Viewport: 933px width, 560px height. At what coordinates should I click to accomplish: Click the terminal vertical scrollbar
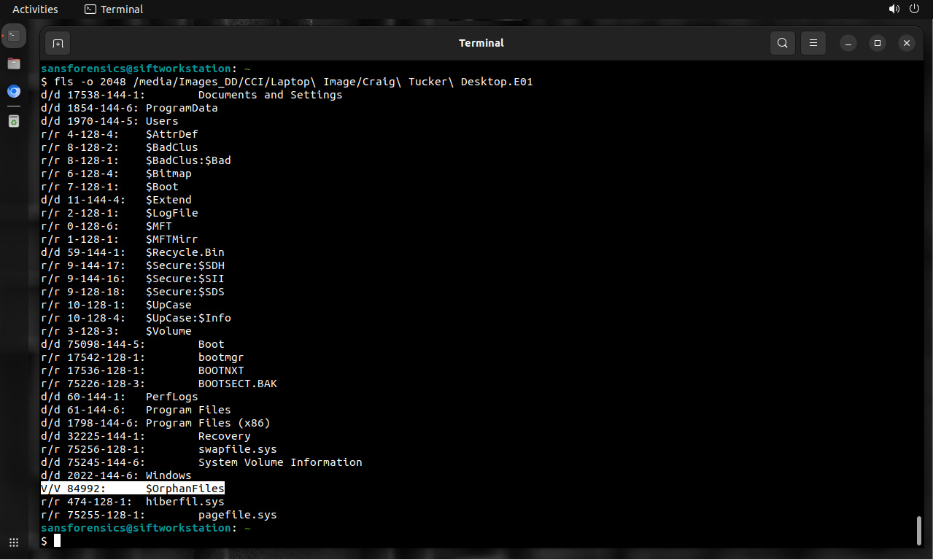coord(919,530)
